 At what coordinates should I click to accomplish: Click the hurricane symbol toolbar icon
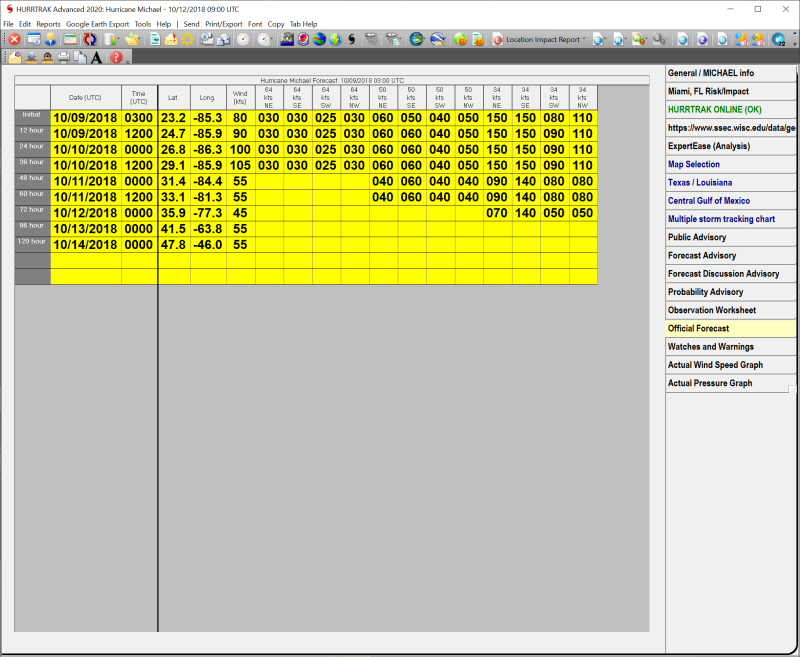[x=351, y=40]
